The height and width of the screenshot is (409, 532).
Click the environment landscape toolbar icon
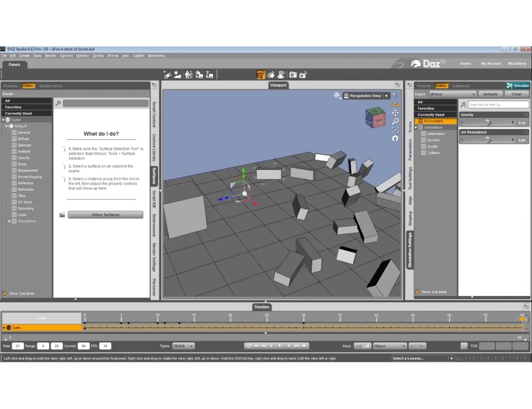(x=178, y=74)
